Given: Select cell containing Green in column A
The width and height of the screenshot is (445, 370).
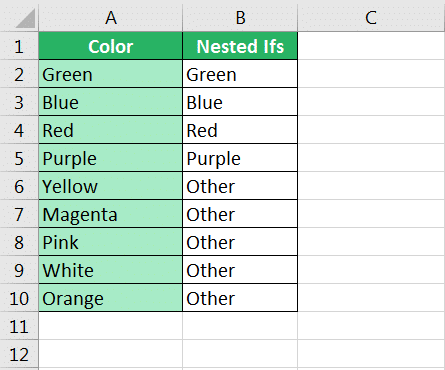Looking at the screenshot, I should (x=111, y=74).
